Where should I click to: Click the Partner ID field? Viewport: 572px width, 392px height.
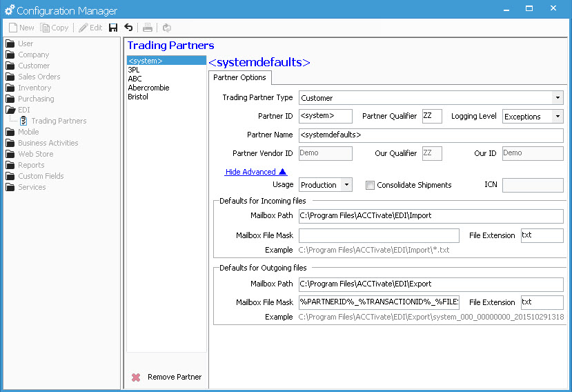[326, 116]
